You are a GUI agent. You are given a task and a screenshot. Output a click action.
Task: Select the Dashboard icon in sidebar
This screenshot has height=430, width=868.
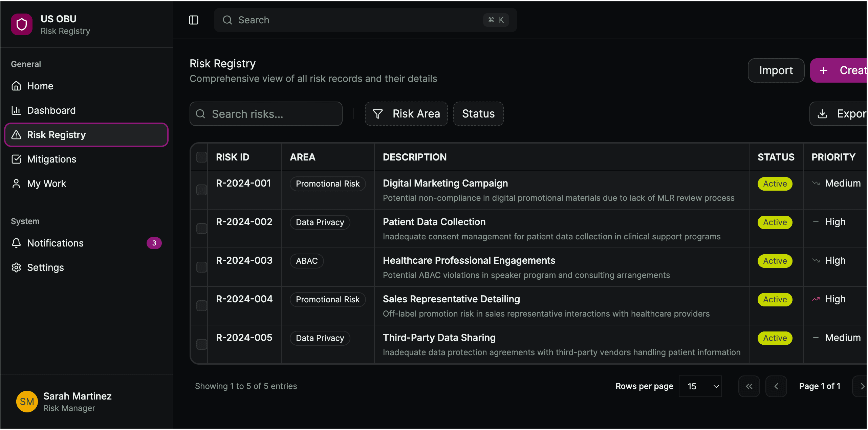pyautogui.click(x=16, y=110)
